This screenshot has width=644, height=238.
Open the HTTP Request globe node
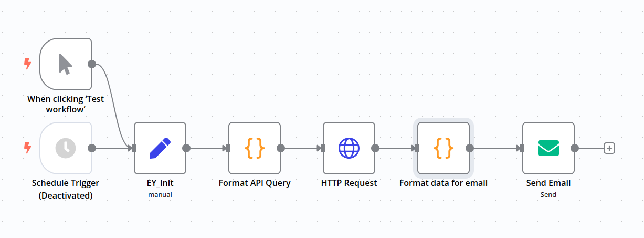click(349, 148)
